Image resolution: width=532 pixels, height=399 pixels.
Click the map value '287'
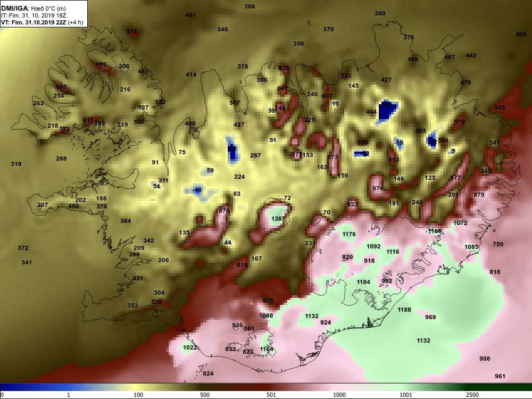[x=255, y=155]
